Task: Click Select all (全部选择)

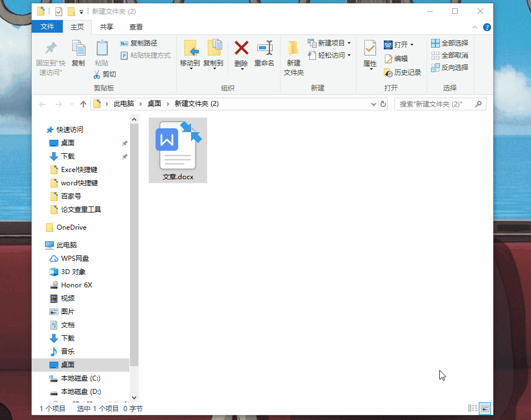Action: [x=450, y=43]
